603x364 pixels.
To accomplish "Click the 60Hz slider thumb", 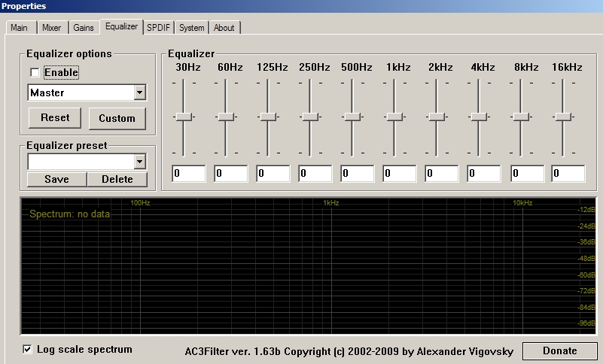I will pyautogui.click(x=226, y=117).
